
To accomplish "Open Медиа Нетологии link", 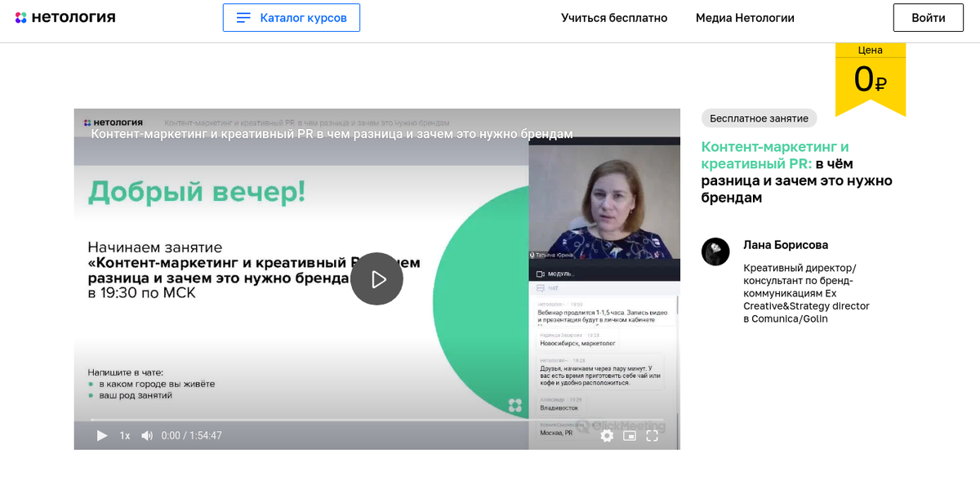I will click(745, 18).
